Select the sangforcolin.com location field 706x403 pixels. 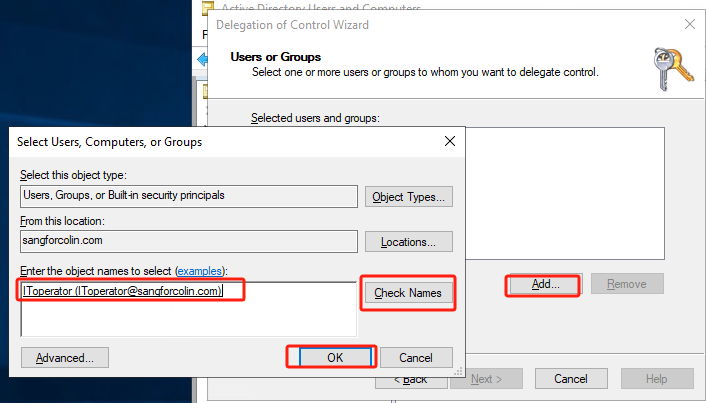click(189, 241)
